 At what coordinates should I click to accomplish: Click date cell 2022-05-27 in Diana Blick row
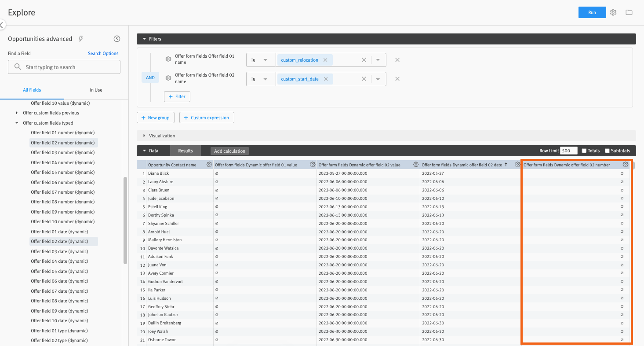click(470, 173)
